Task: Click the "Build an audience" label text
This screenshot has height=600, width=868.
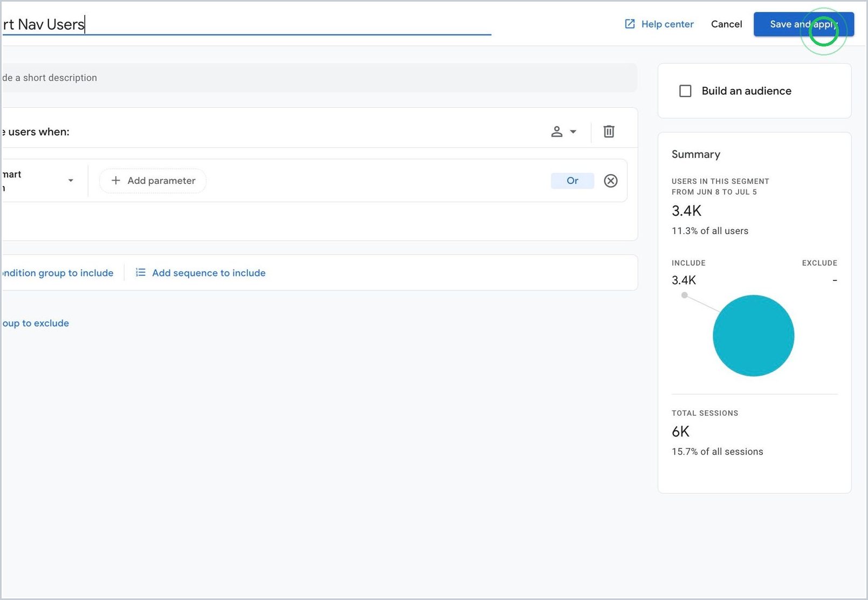Action: pyautogui.click(x=747, y=91)
